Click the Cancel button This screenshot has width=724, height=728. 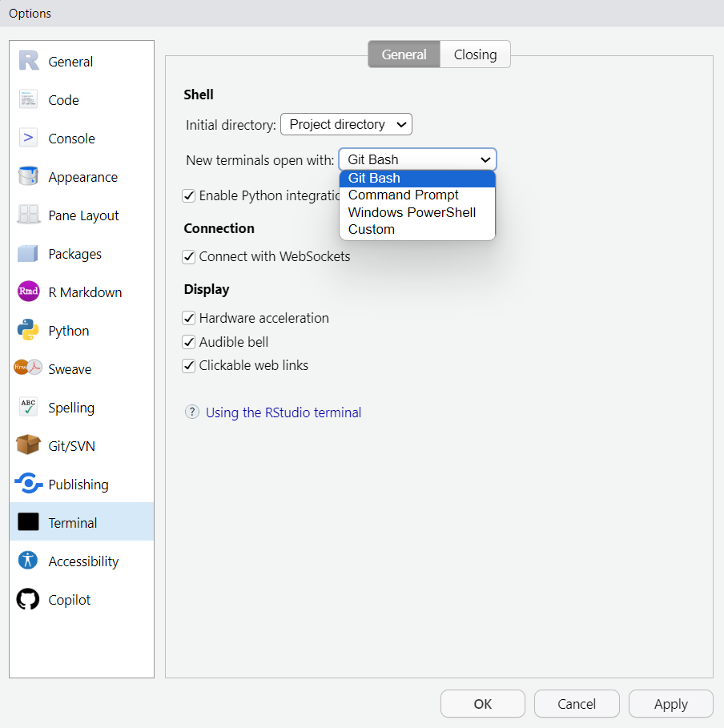(x=577, y=704)
